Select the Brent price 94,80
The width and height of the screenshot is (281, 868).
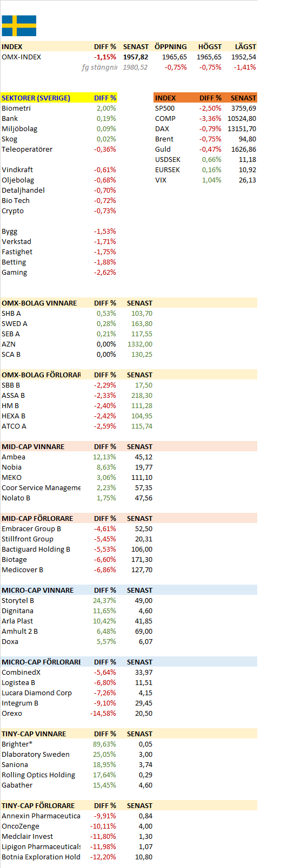point(247,139)
